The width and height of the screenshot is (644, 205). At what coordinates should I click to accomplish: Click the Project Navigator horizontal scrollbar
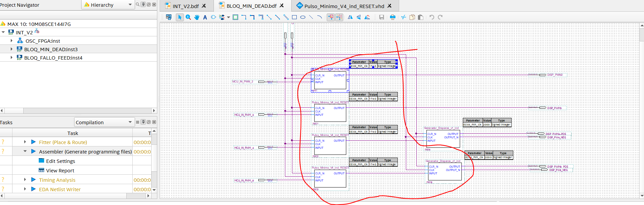(x=78, y=110)
